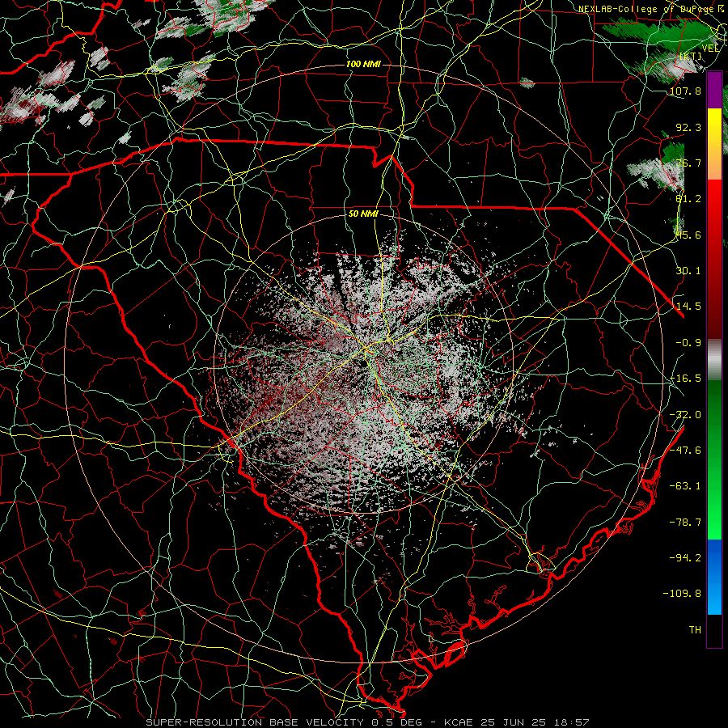Click the 30.1 legend value
Screen dimensions: 728x728
688,271
